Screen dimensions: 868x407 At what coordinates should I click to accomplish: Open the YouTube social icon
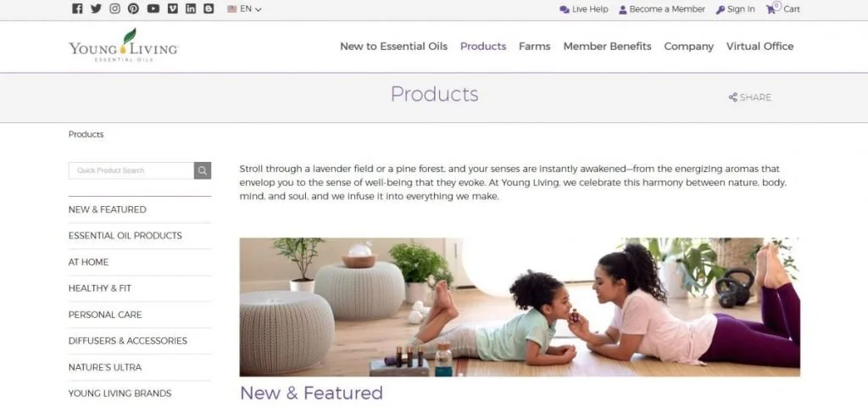pyautogui.click(x=153, y=8)
